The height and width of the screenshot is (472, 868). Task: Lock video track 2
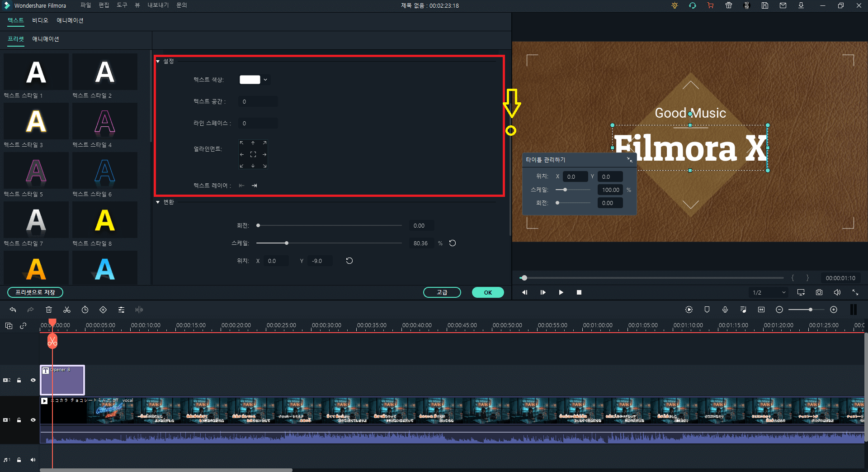[x=19, y=380]
